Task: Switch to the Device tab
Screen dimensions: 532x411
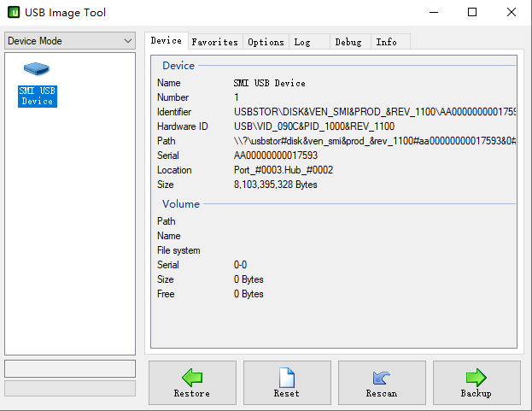Action: tap(166, 41)
